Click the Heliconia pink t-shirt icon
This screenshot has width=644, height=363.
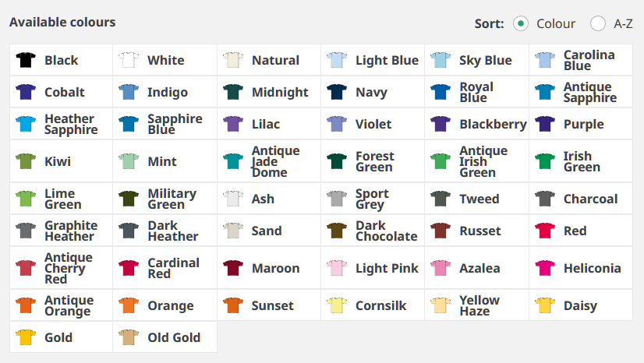click(544, 268)
